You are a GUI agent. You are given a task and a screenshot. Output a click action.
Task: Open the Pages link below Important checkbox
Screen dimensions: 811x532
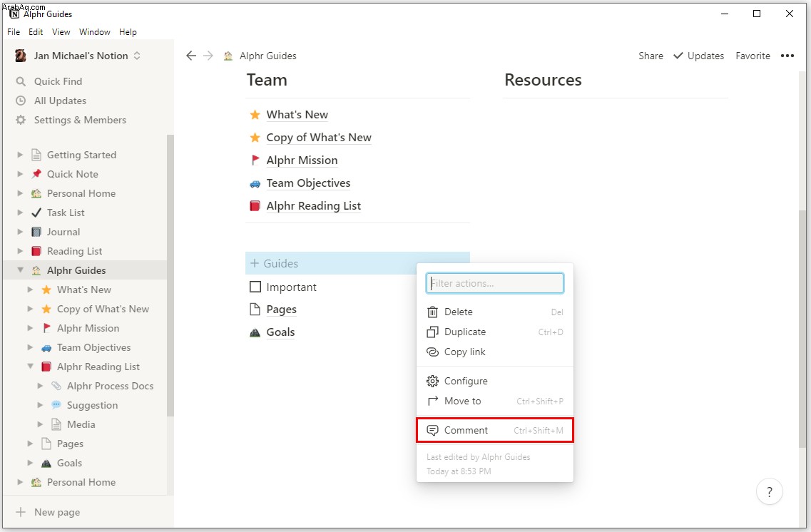[x=281, y=310]
